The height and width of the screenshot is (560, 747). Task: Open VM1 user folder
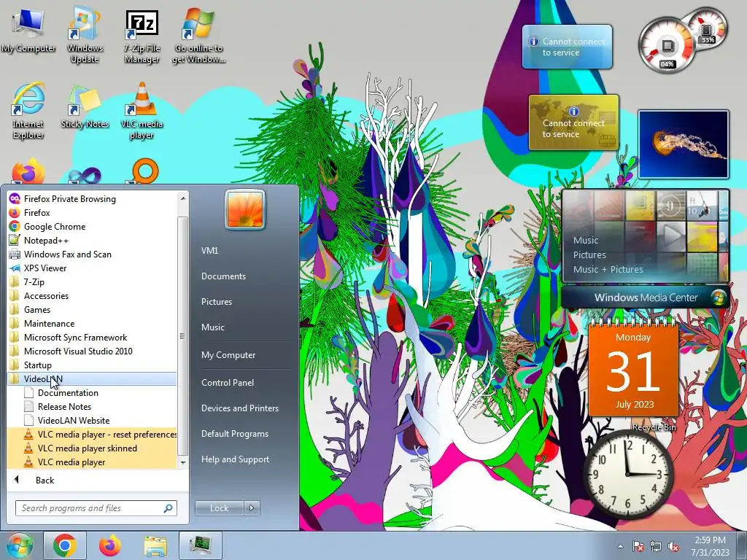[209, 251]
